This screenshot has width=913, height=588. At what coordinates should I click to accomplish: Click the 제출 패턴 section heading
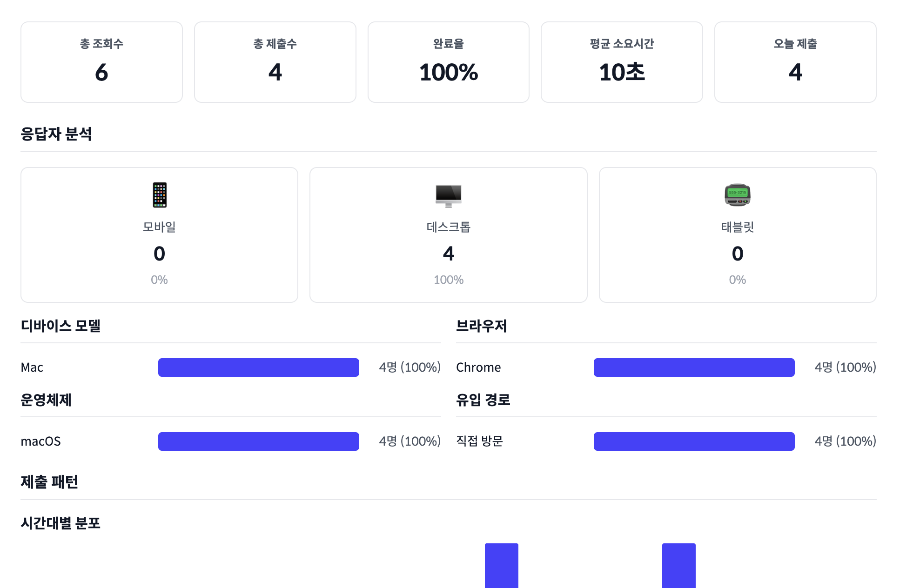click(x=49, y=482)
